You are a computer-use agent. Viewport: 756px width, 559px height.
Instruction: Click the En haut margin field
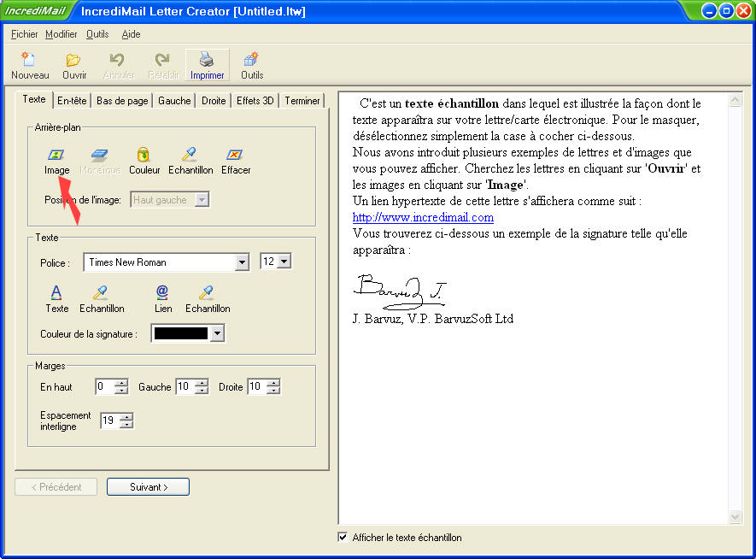[x=106, y=387]
